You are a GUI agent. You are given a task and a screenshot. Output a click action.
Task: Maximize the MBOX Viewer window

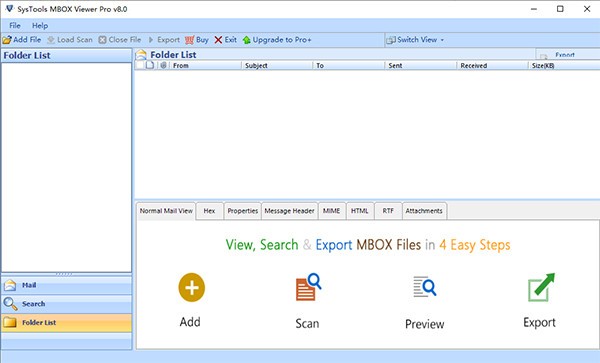(x=560, y=9)
